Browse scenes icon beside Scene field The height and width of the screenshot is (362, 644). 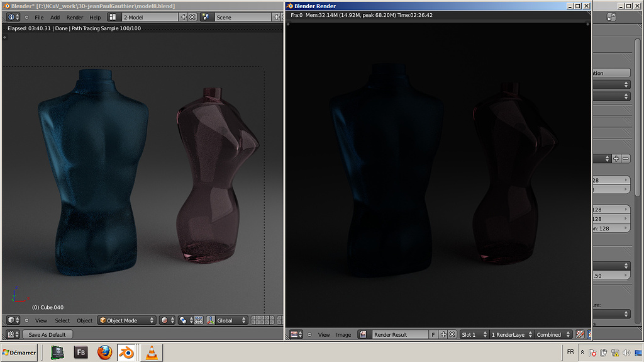[x=206, y=17]
